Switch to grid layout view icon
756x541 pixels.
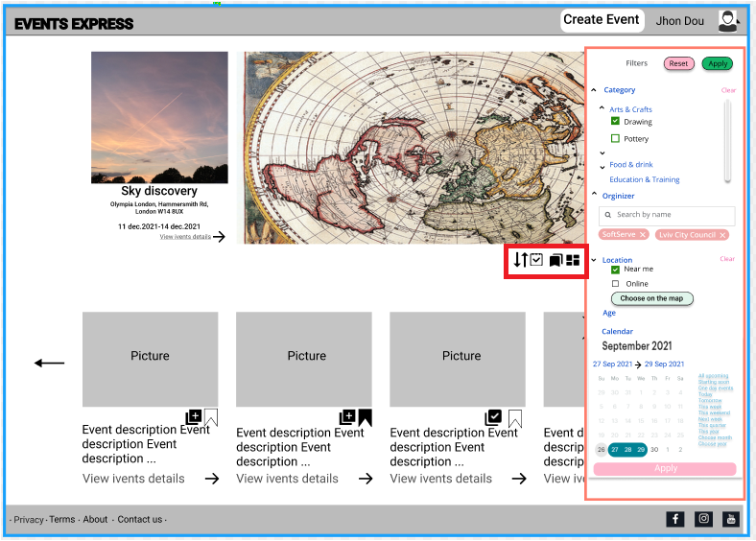(573, 260)
